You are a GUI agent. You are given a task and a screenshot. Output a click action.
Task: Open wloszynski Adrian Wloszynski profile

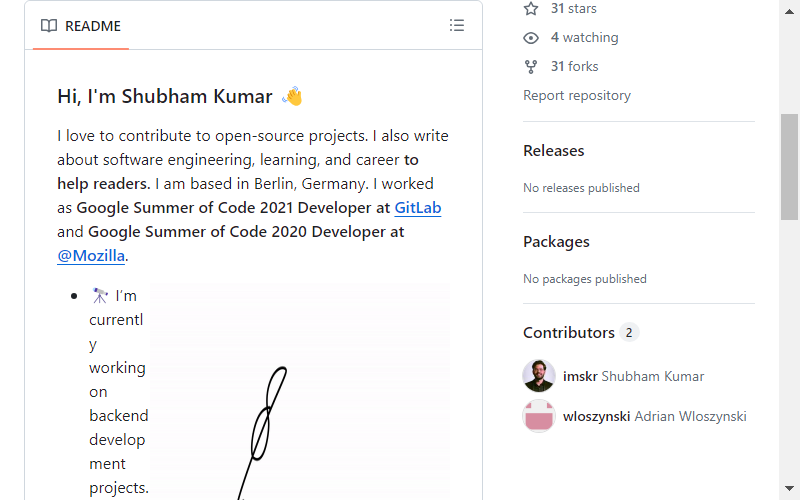coord(655,416)
